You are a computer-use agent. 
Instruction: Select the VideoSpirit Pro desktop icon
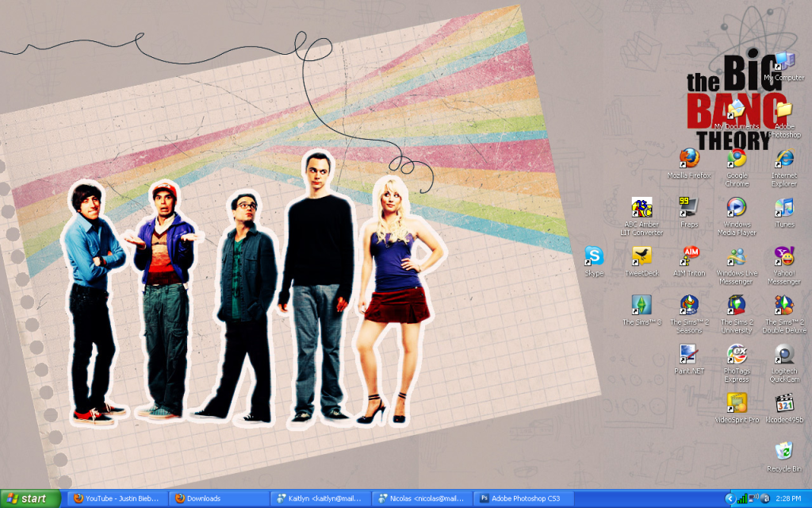tap(737, 408)
